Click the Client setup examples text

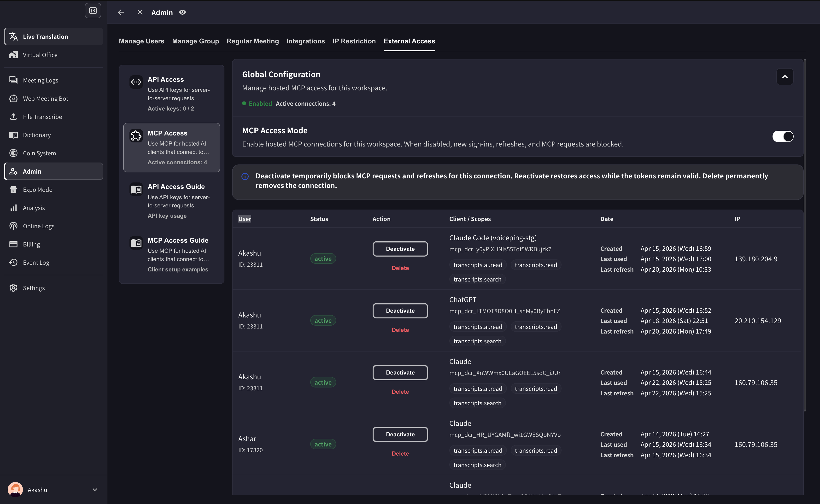click(178, 269)
